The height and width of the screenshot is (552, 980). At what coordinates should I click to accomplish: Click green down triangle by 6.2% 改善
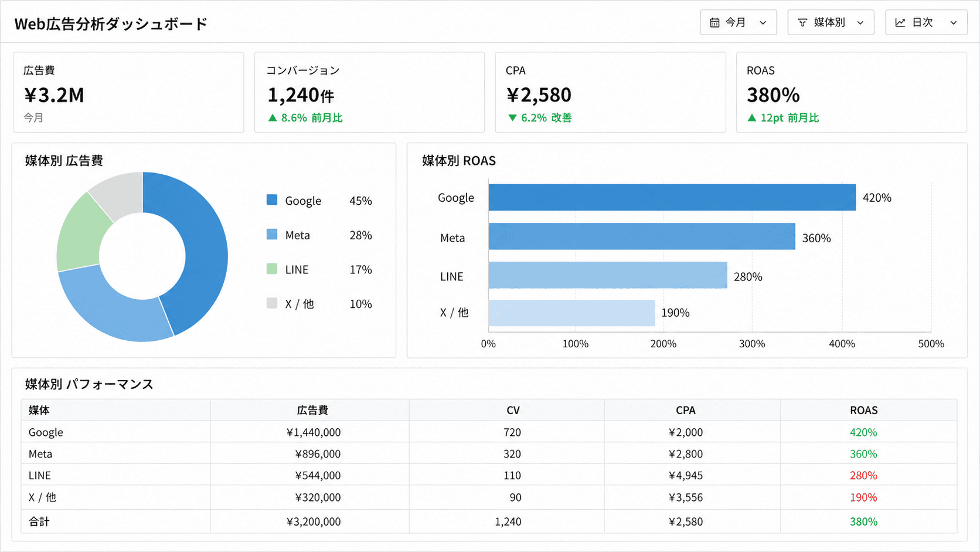click(x=512, y=118)
